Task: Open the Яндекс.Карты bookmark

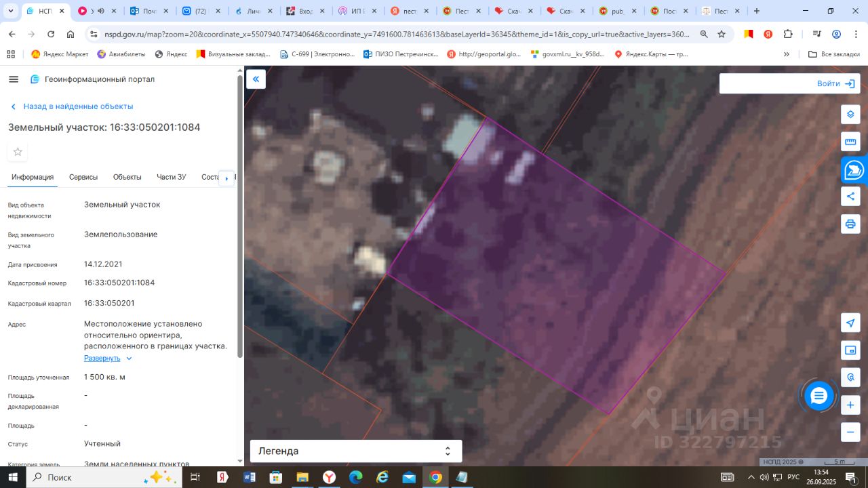Action: tap(651, 54)
